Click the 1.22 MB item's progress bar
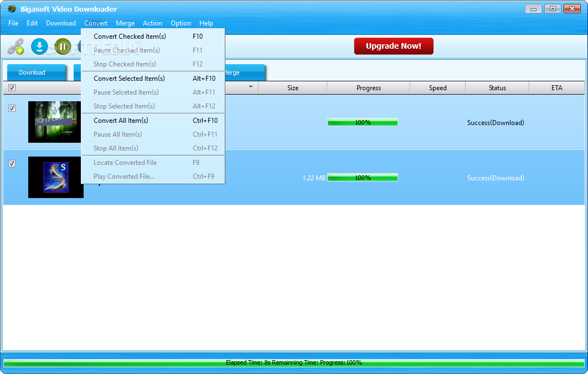Viewport: 588px width, 374px height. point(363,178)
